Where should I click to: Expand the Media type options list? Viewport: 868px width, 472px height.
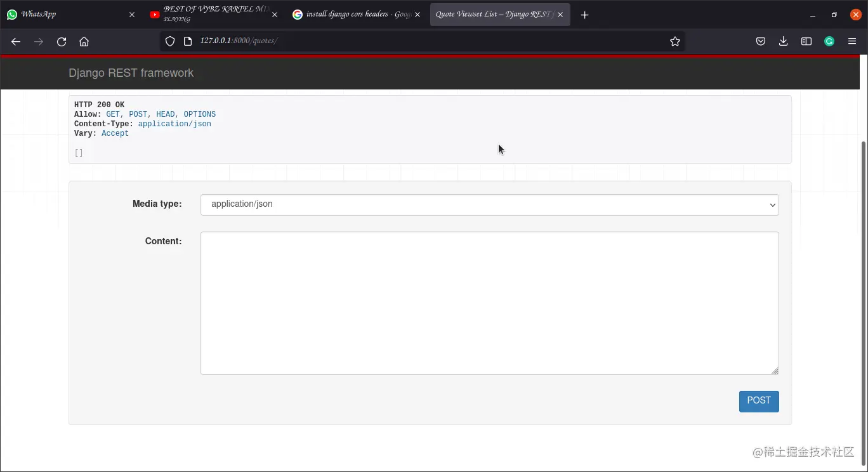point(772,205)
